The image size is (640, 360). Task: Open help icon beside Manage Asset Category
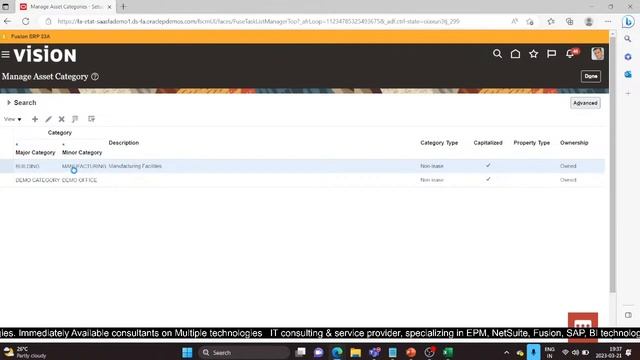[x=95, y=77]
